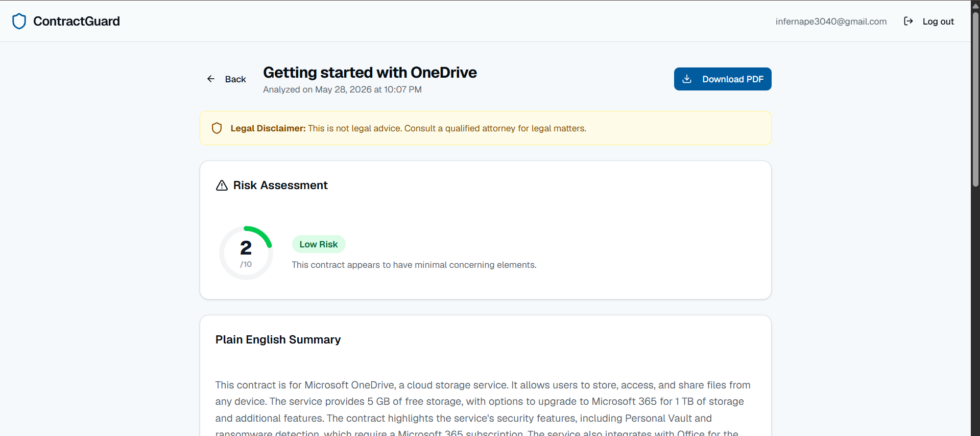Screen dimensions: 980x436
Task: Click the scrollbar up arrow
Action: (x=975, y=5)
